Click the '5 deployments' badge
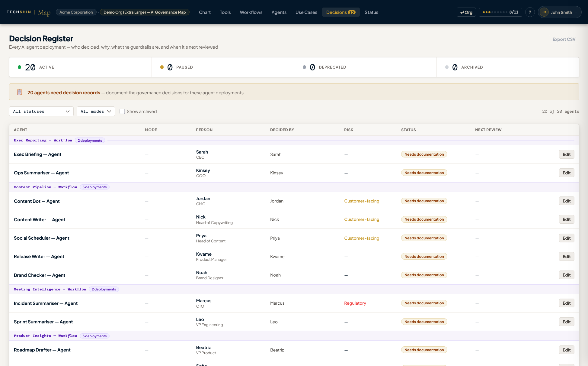The height and width of the screenshot is (366, 588). 94,187
